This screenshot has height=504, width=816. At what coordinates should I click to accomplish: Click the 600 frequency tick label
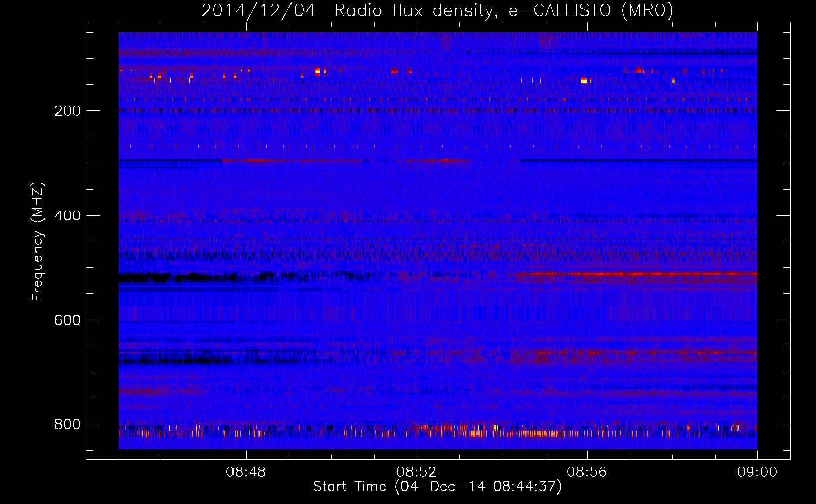point(68,320)
